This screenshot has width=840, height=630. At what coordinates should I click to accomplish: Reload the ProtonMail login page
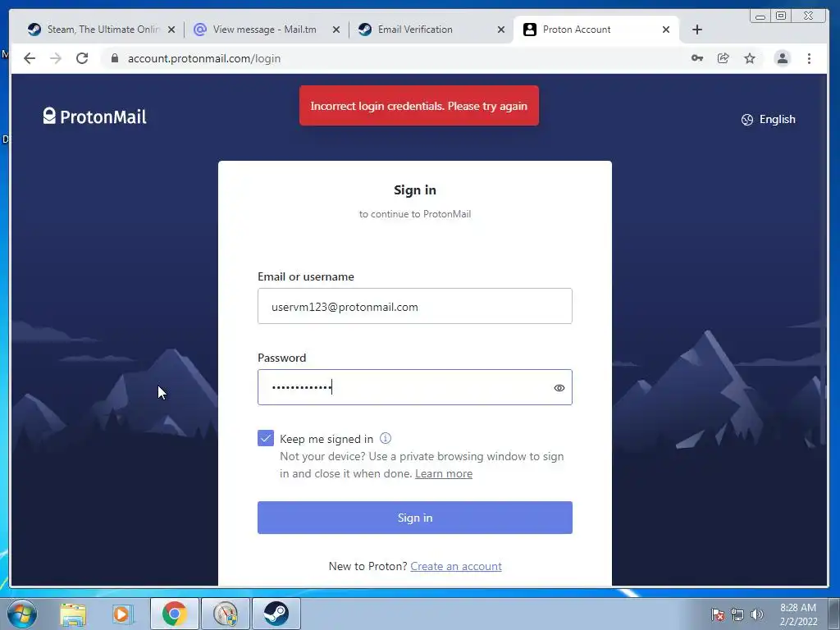pos(82,58)
